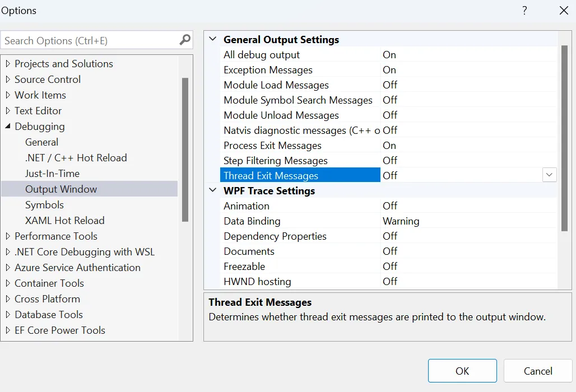Screen dimensions: 576x392
Task: Open the Thread Exit Messages dropdown arrow
Action: point(549,175)
